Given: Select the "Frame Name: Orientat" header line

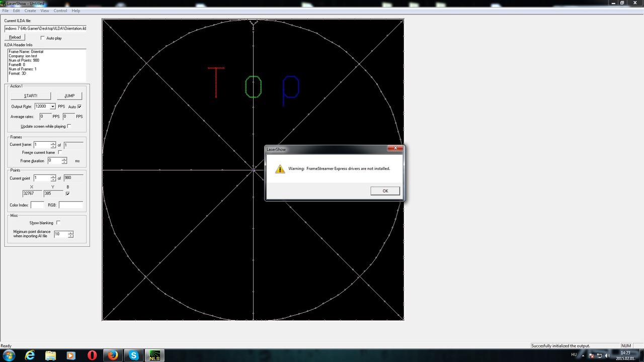Looking at the screenshot, I should (26, 52).
